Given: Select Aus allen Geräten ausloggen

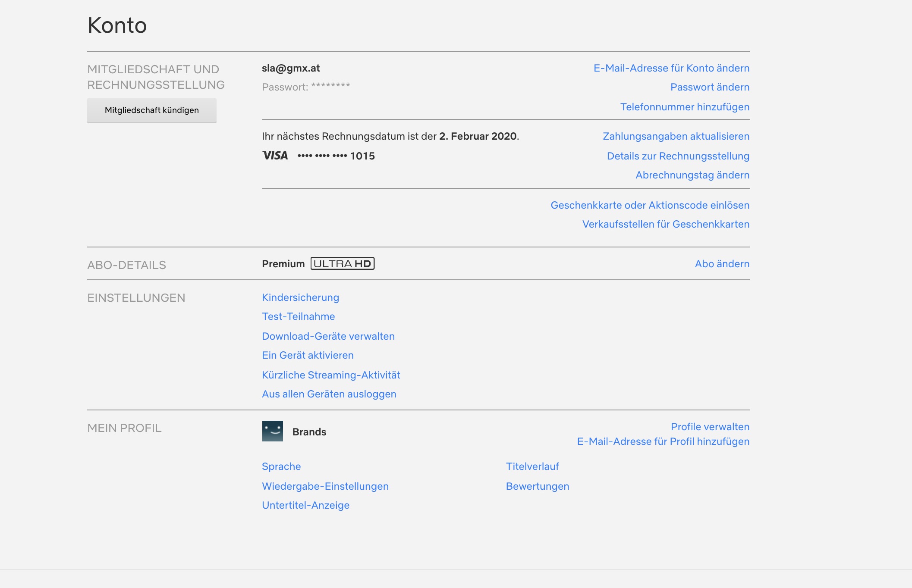Looking at the screenshot, I should point(329,394).
